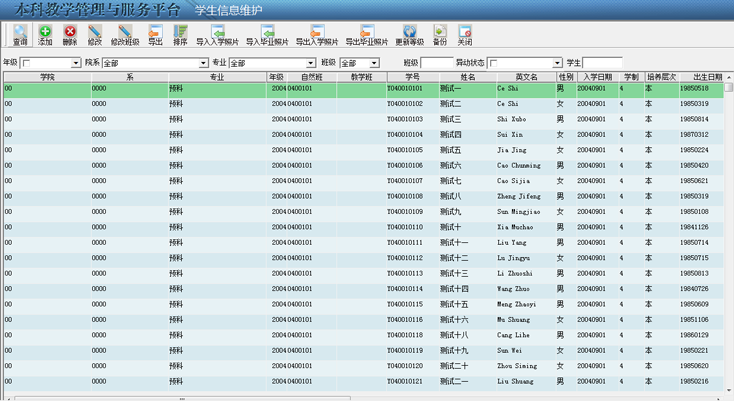Viewport: 734px width, 401px height.
Task: Click the 排序 sort icon
Action: pyautogui.click(x=180, y=35)
